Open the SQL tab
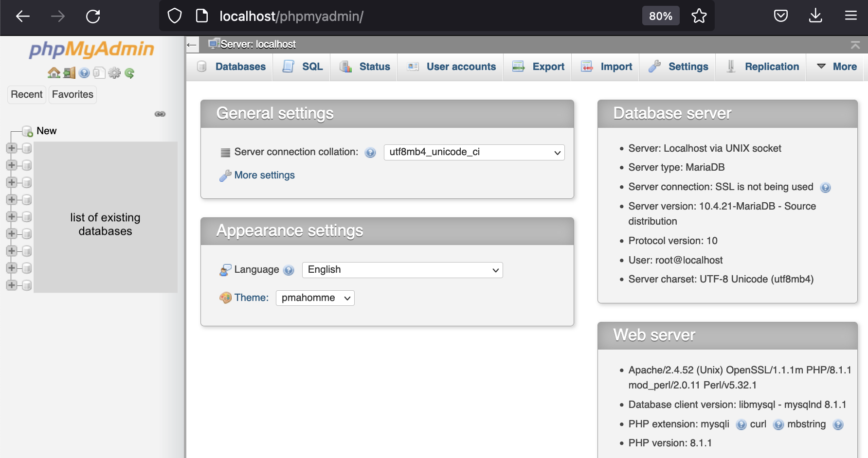The image size is (868, 458). [302, 67]
